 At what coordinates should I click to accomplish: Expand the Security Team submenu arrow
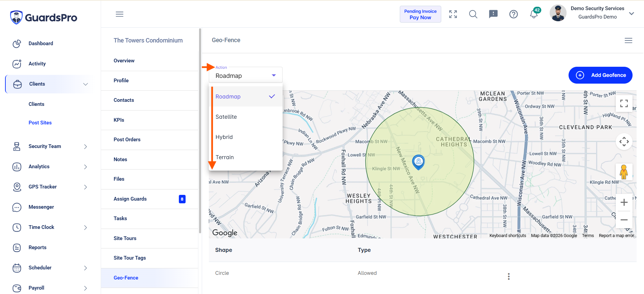(86, 147)
